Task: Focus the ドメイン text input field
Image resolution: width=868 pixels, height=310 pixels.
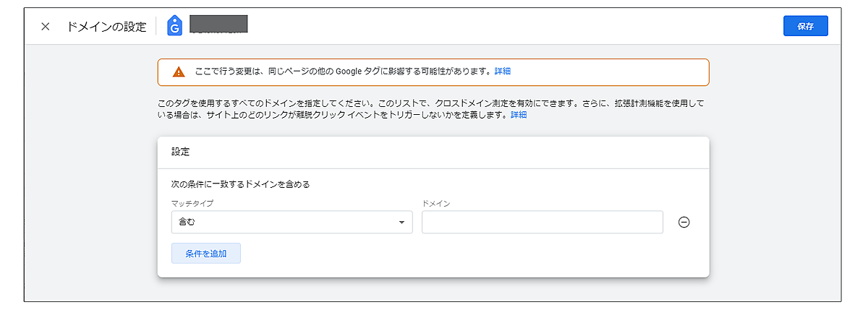Action: tap(542, 223)
